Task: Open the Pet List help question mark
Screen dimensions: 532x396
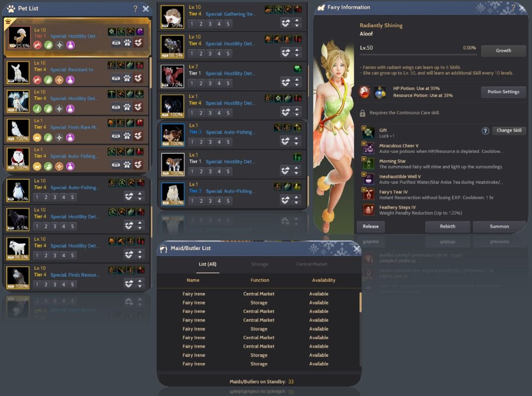Action: [135, 8]
